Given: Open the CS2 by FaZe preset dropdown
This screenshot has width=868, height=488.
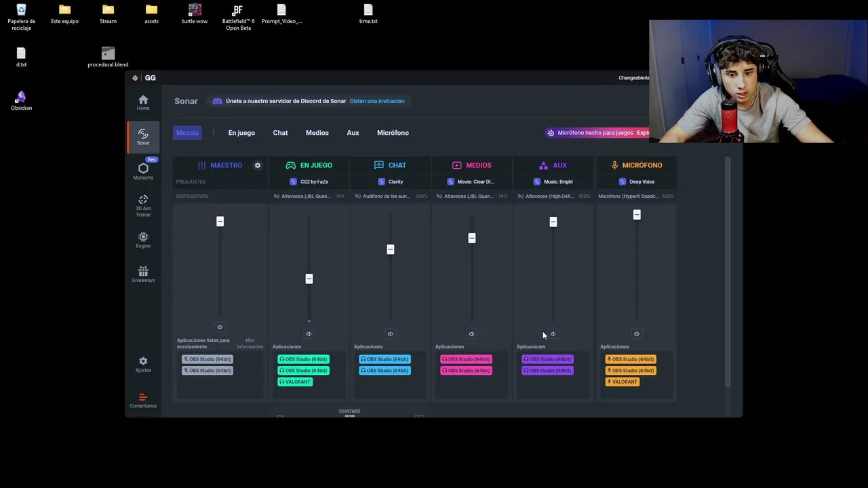Looking at the screenshot, I should pos(309,182).
